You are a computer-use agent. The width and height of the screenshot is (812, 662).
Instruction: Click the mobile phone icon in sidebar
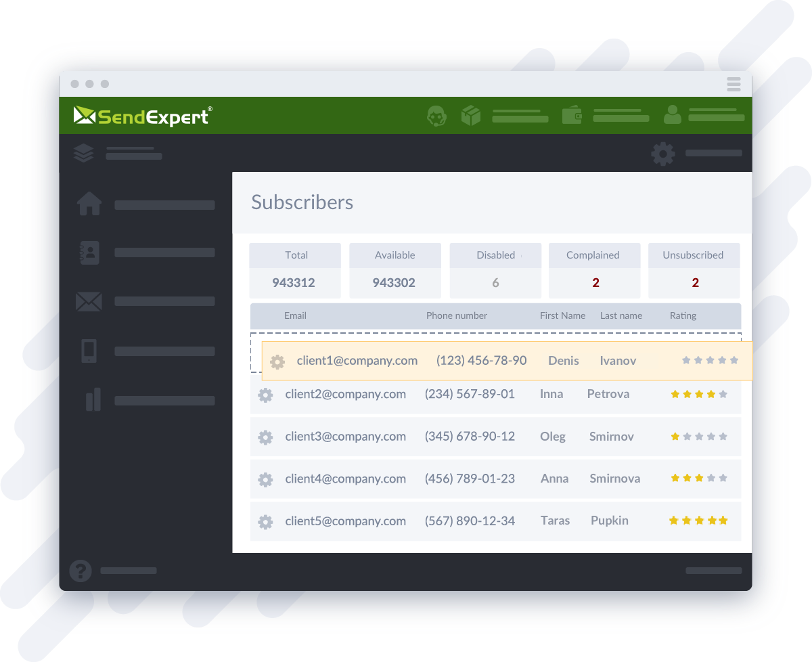tap(89, 351)
